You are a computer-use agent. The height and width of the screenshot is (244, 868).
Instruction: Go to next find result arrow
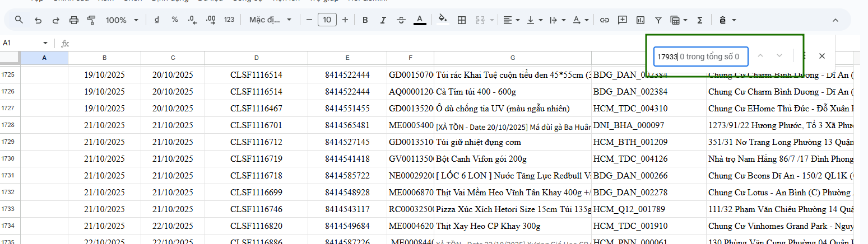tap(779, 56)
